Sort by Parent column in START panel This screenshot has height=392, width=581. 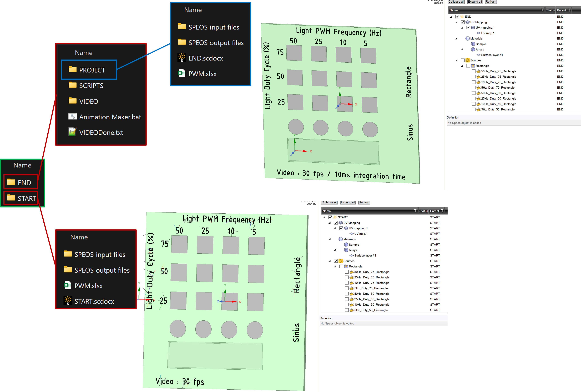point(434,211)
